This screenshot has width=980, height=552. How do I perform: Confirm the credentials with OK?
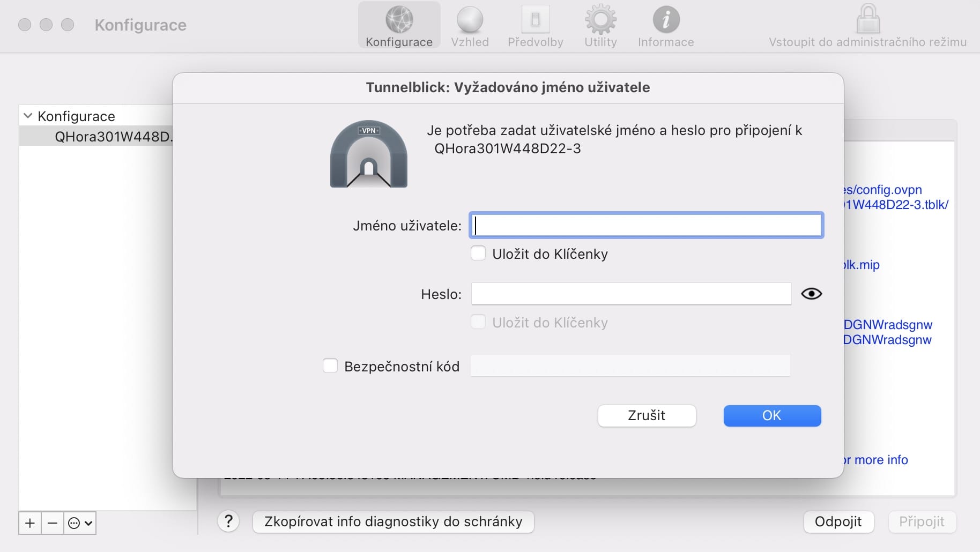pyautogui.click(x=772, y=416)
